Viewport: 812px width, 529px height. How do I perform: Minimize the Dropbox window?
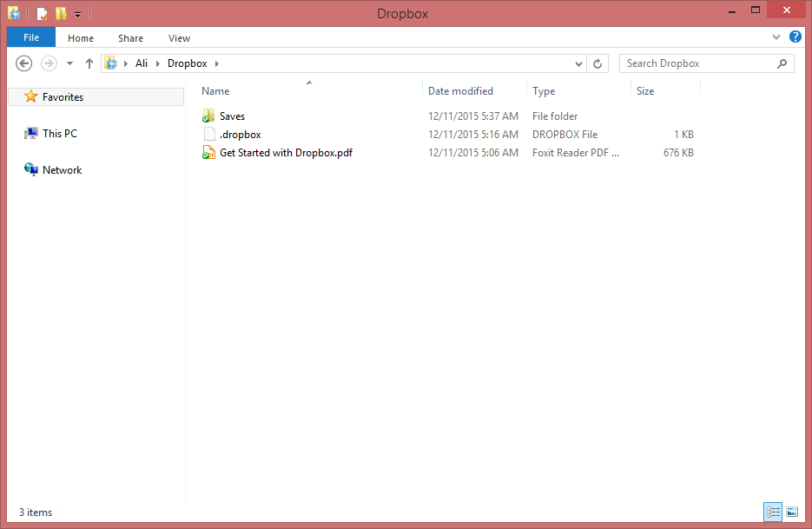pos(732,10)
